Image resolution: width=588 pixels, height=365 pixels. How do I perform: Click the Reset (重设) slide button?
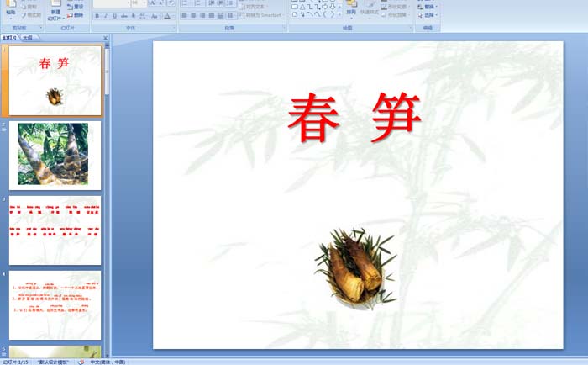click(75, 7)
